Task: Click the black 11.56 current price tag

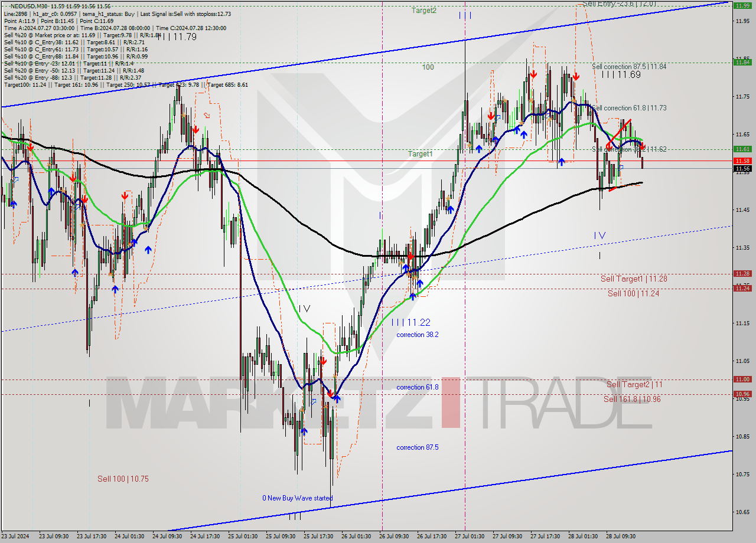Action: tap(742, 168)
